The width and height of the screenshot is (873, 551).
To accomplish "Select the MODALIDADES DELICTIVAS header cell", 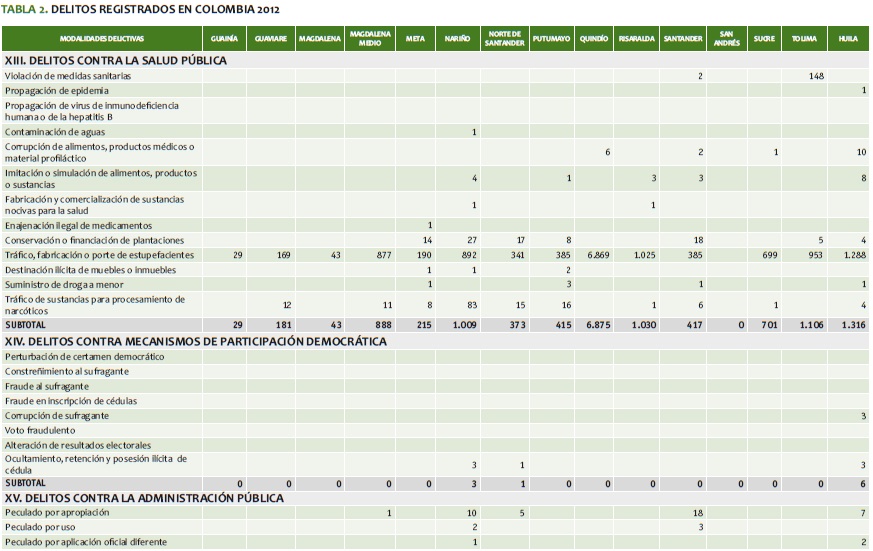I will click(x=101, y=38).
